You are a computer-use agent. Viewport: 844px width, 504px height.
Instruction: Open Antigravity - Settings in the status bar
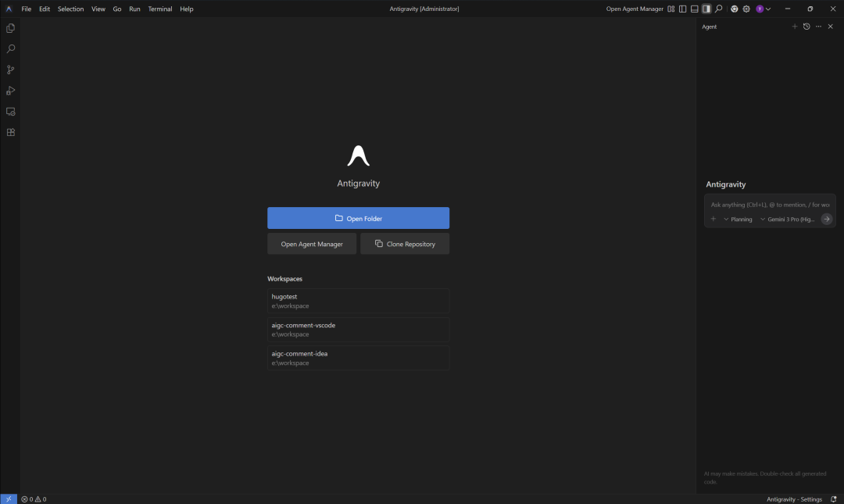[794, 499]
